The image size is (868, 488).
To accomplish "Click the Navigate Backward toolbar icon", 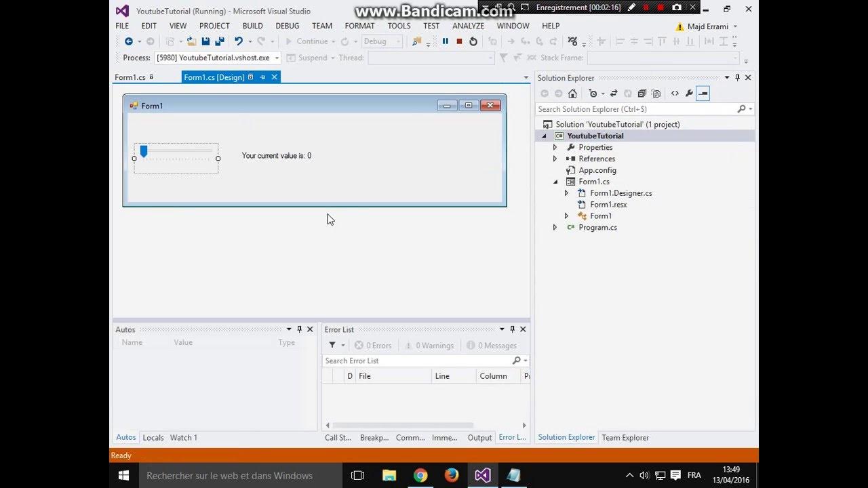I will point(128,41).
